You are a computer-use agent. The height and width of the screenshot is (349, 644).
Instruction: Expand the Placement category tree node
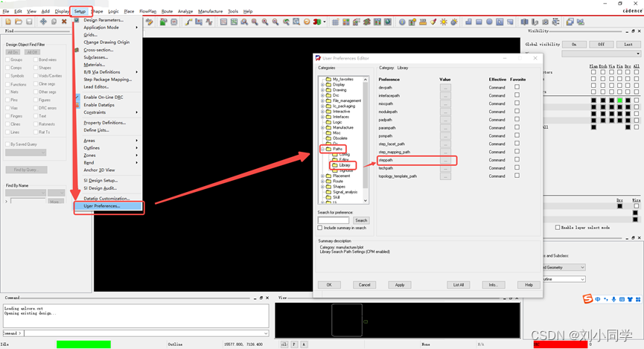(x=322, y=176)
